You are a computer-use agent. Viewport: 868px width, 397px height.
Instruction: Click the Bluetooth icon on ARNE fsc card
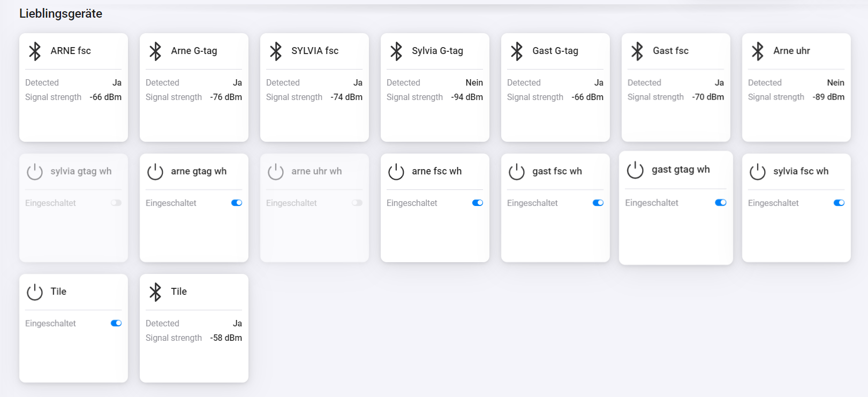click(35, 51)
